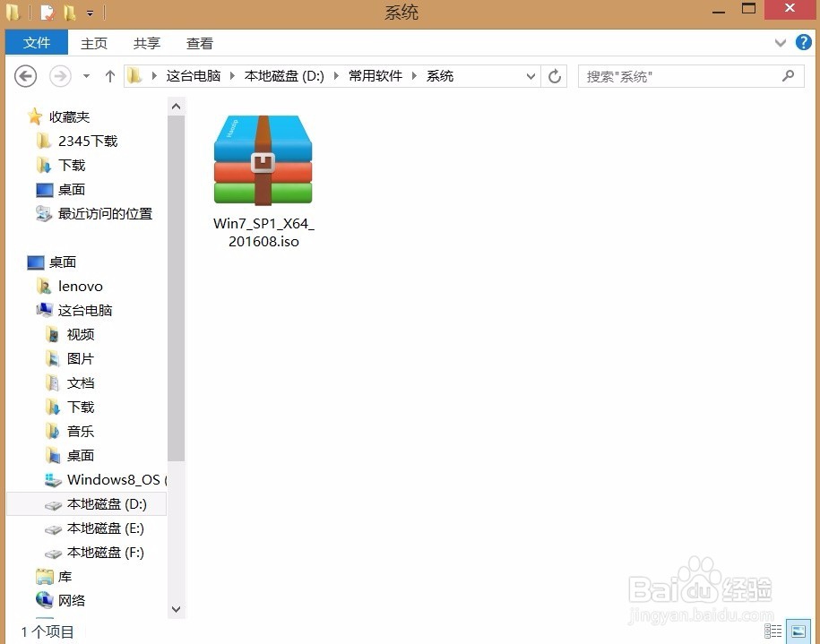Click the back navigation arrow
Image resolution: width=820 pixels, height=644 pixels.
25,76
